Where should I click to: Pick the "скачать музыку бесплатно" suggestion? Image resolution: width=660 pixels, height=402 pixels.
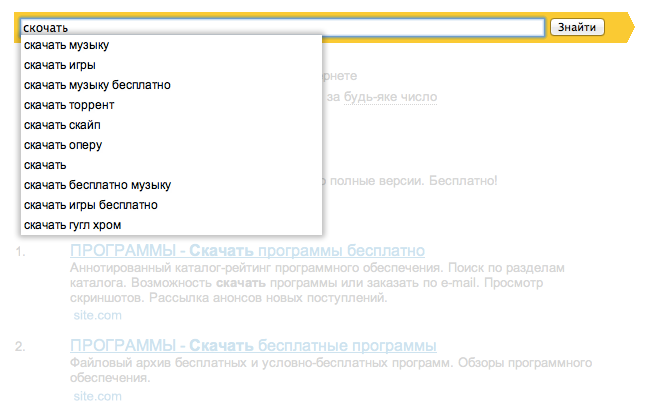click(97, 85)
